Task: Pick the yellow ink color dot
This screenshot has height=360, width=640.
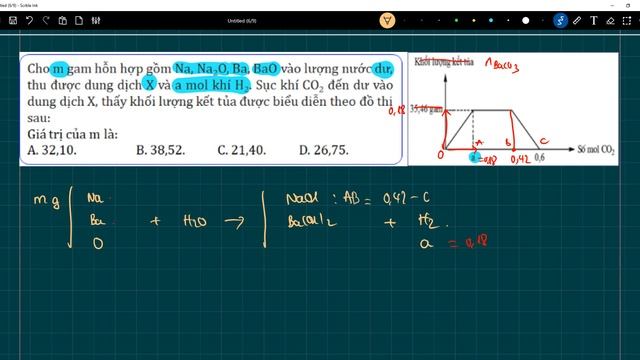Action: point(473,20)
